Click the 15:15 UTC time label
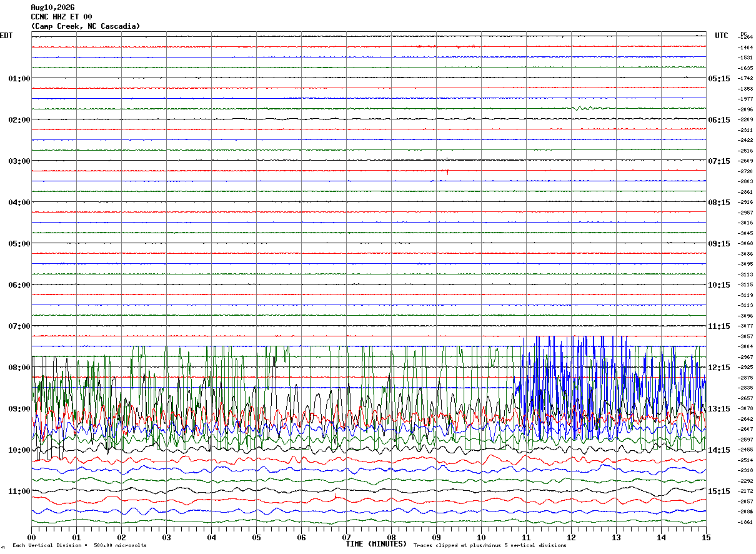Screen dimensions: 756x554 pyautogui.click(x=719, y=491)
